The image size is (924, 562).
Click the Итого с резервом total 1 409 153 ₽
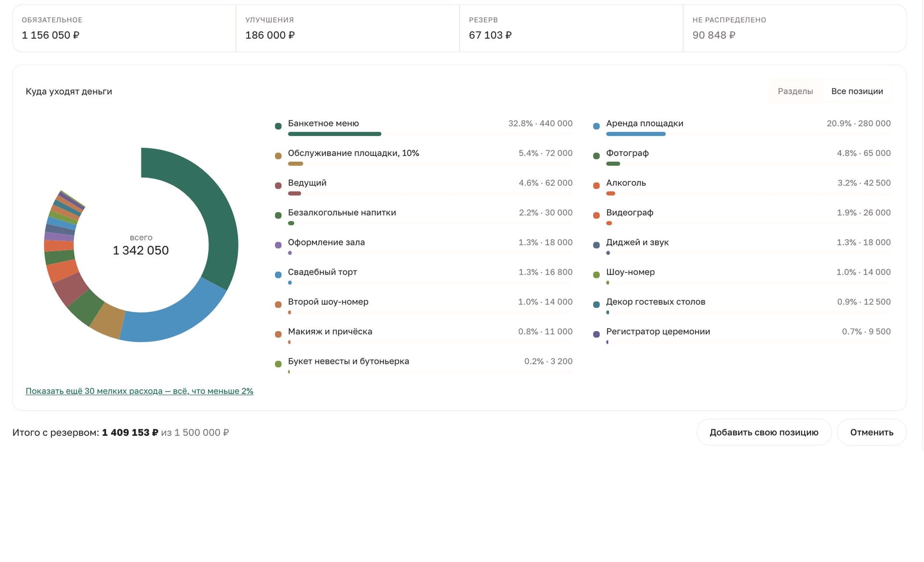pyautogui.click(x=130, y=433)
